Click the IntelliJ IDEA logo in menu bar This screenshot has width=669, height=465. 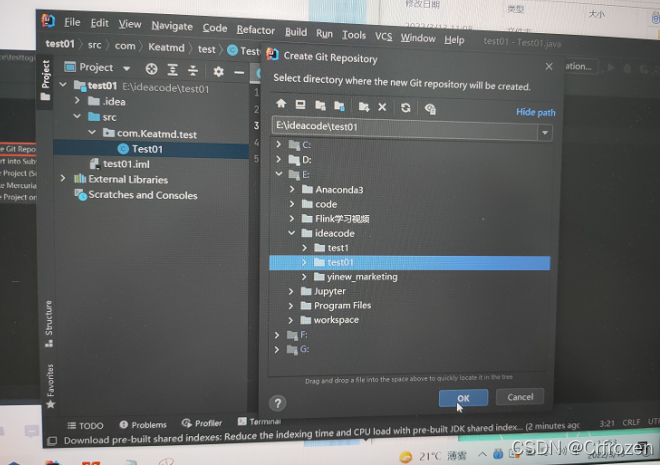(x=48, y=20)
